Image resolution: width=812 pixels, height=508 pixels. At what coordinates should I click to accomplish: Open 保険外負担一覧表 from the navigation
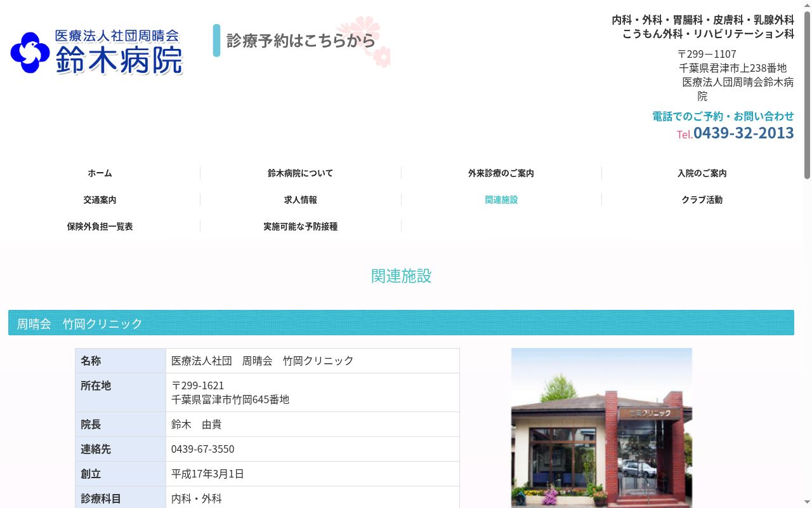click(100, 226)
